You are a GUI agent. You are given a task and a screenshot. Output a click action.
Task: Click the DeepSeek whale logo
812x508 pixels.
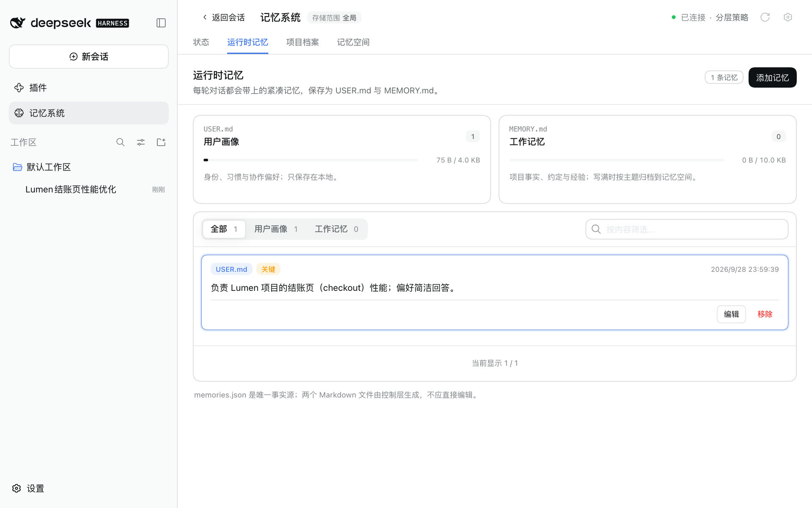[18, 23]
